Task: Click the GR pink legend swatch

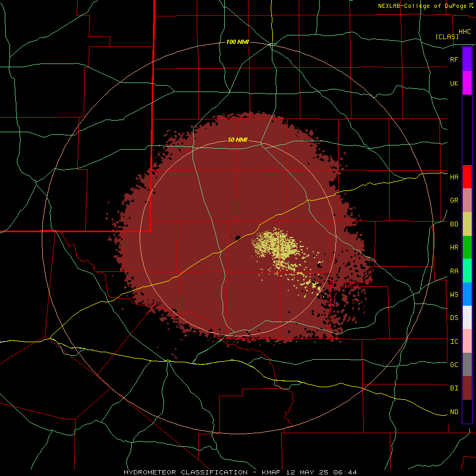Action: [x=467, y=200]
